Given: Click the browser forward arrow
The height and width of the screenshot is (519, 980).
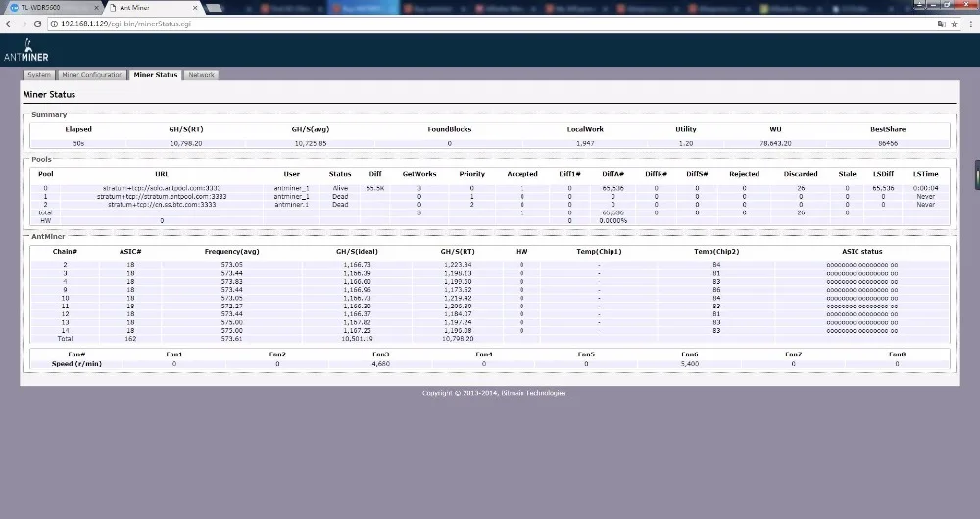Looking at the screenshot, I should point(24,24).
